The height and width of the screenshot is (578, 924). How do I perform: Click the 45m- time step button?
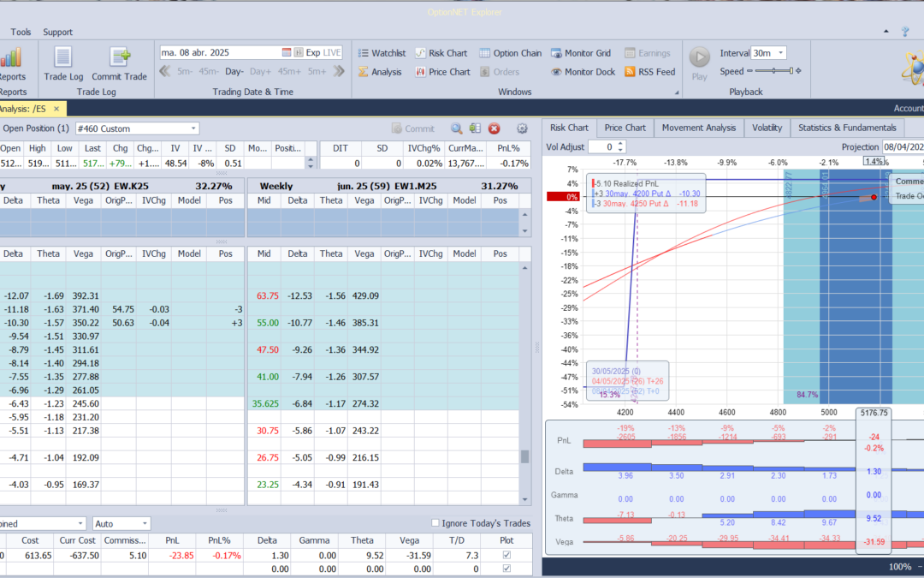209,71
